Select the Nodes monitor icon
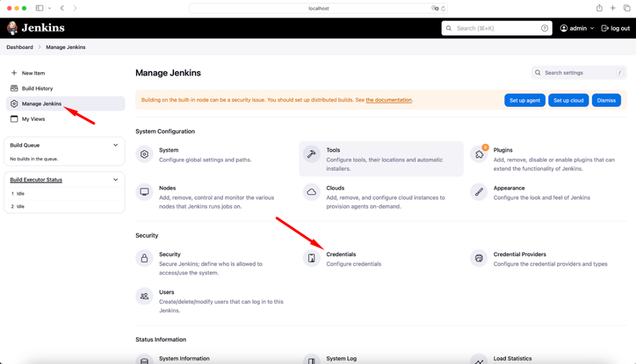Image resolution: width=636 pixels, height=364 pixels. pos(144,192)
